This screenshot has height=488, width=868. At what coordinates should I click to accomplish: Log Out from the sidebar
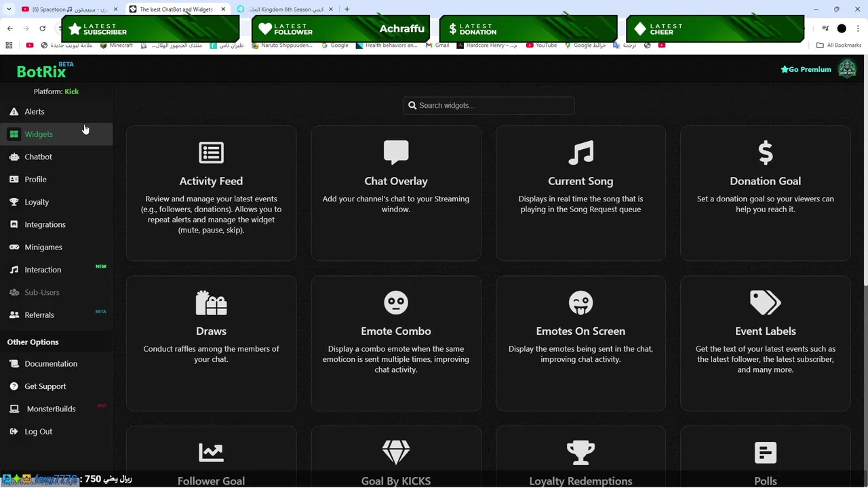pyautogui.click(x=56, y=432)
